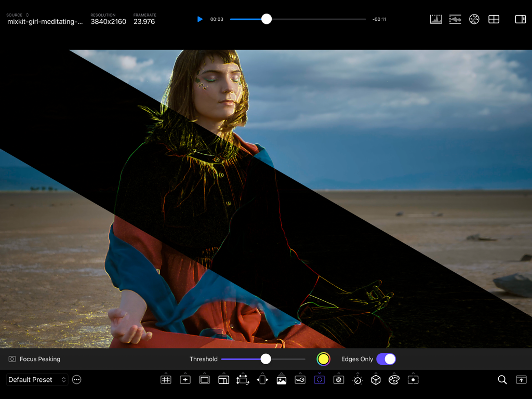Toggle the transform resize tool

pyautogui.click(x=243, y=379)
